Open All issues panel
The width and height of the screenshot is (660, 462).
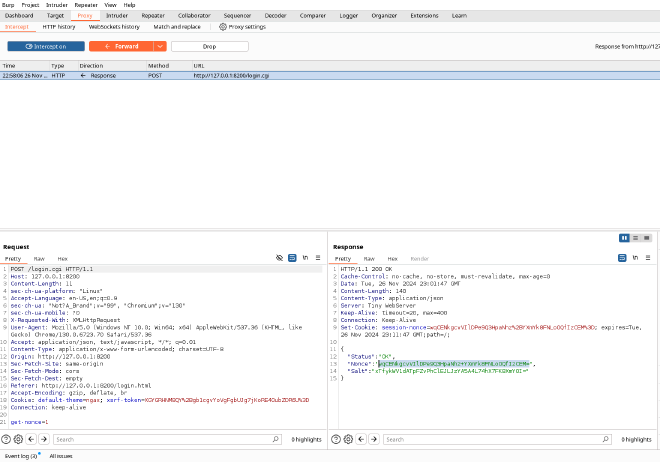(61, 456)
